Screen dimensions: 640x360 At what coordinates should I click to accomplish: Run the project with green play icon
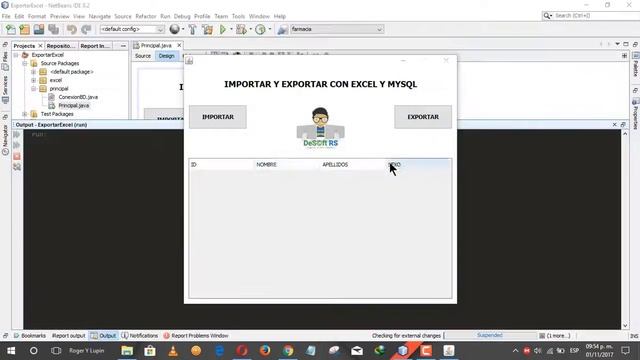click(223, 29)
